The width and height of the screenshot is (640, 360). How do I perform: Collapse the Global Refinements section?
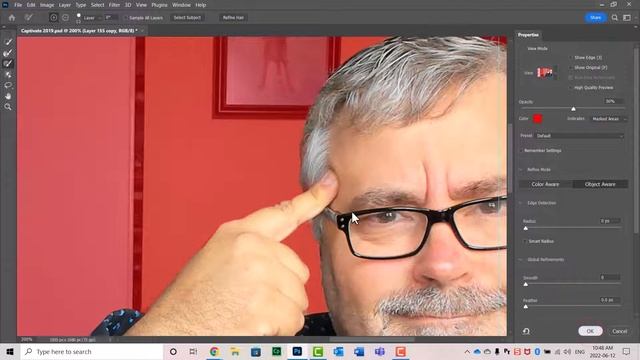(x=521, y=260)
